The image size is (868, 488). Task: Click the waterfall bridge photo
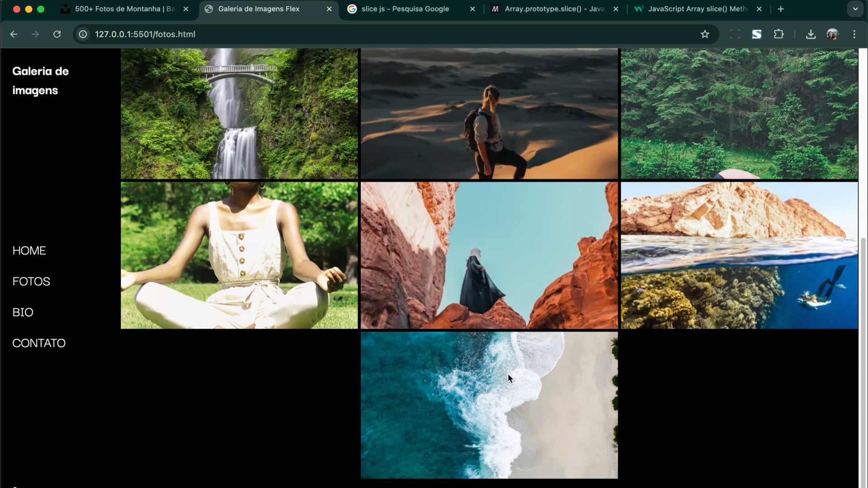(239, 114)
